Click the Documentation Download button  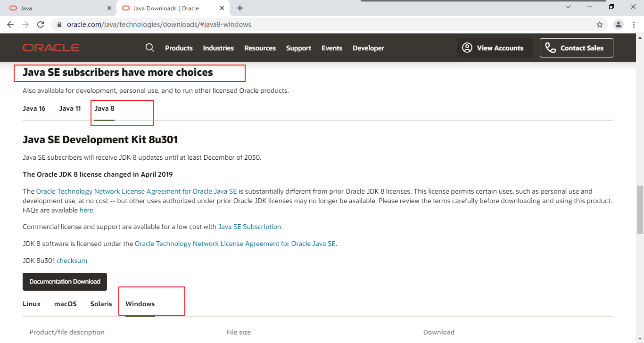(65, 282)
